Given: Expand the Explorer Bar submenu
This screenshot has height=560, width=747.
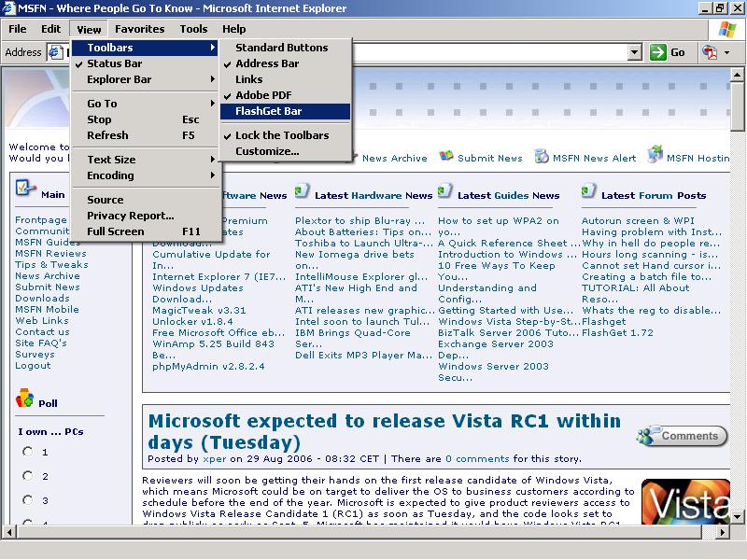Looking at the screenshot, I should 145,79.
